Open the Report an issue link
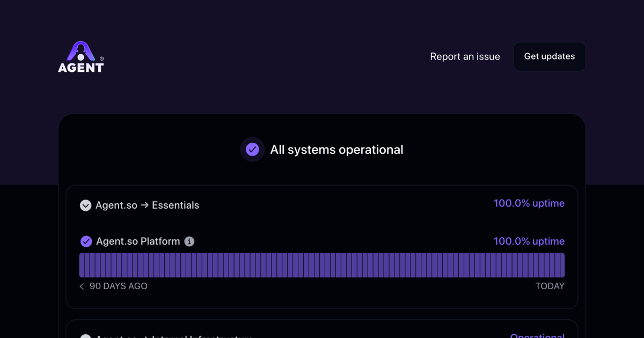The image size is (644, 338). [465, 56]
